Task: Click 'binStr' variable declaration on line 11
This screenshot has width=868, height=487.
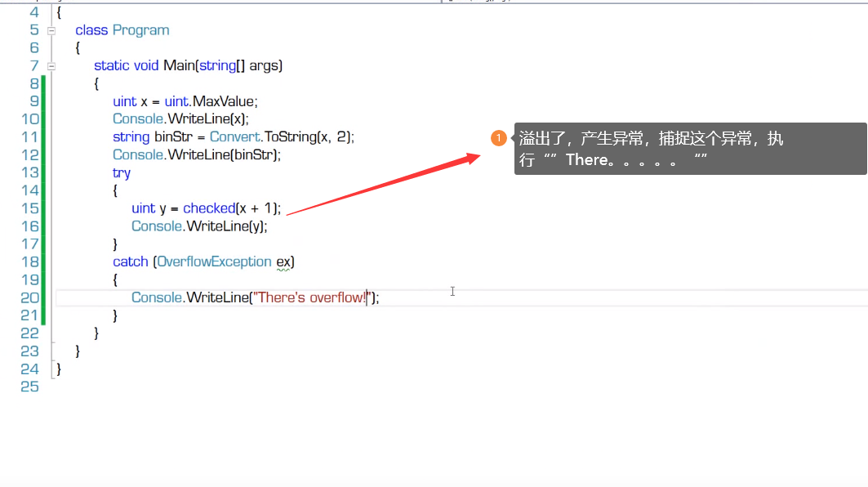Action: [173, 136]
